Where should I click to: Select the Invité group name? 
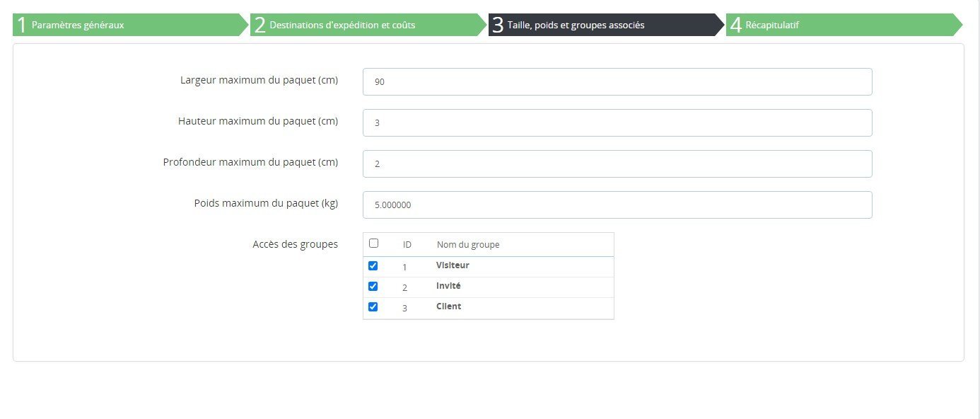point(449,286)
